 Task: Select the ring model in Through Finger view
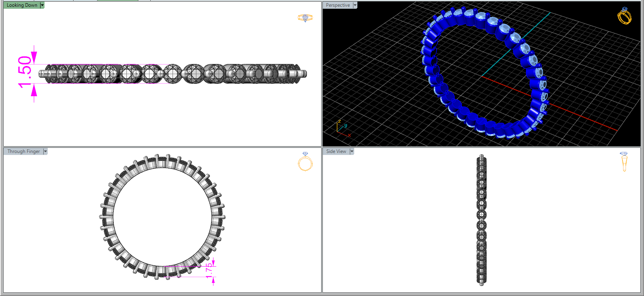pos(162,217)
